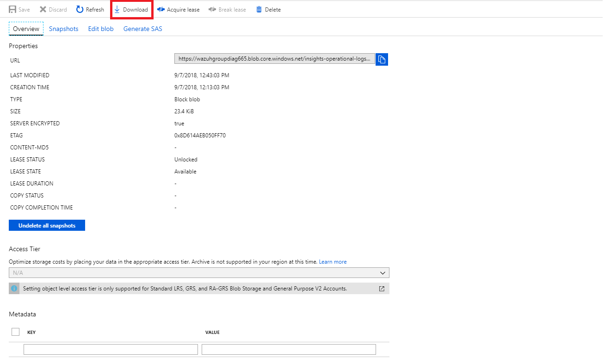Click the Discard X icon
605x364 pixels.
click(x=43, y=9)
